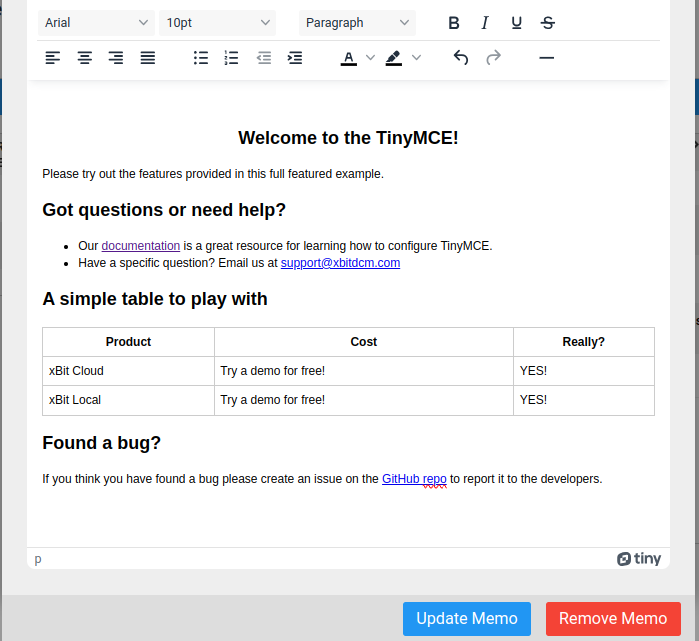This screenshot has height=641, width=699.
Task: Click 'A simple table to play with' heading
Action: 155,299
